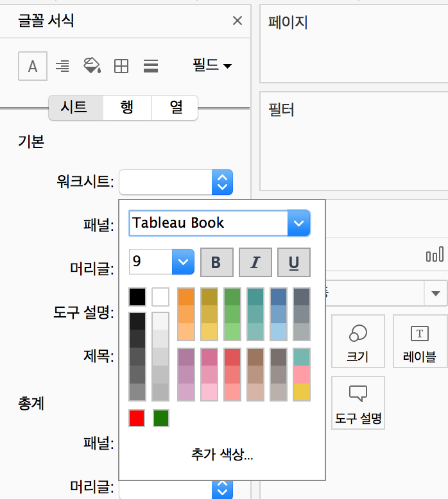Toggle Italic formatting

click(x=255, y=262)
